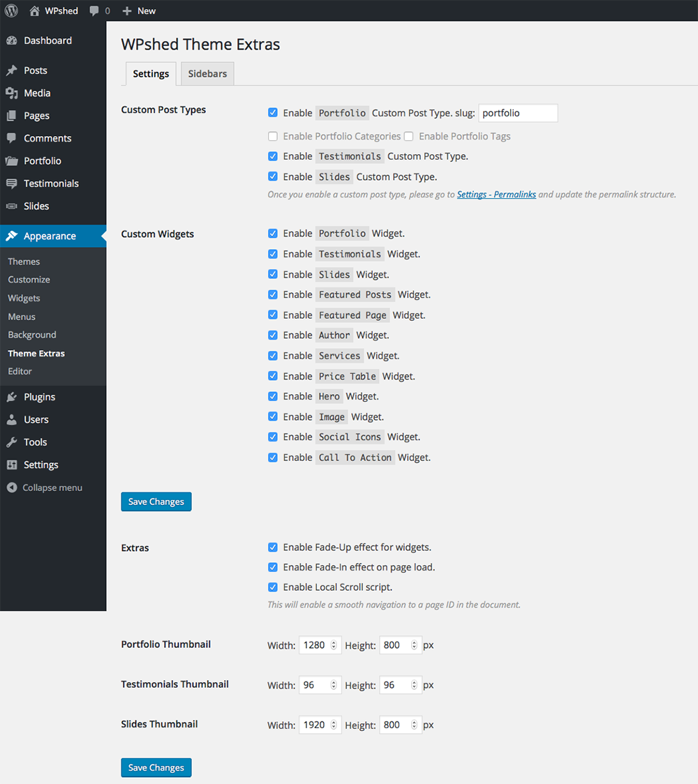The width and height of the screenshot is (698, 784).
Task: Uncheck Enable Social Icons Widget
Action: 273,437
